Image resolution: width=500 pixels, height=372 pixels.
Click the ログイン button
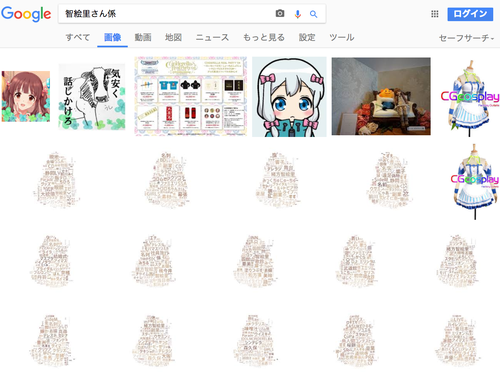(470, 14)
